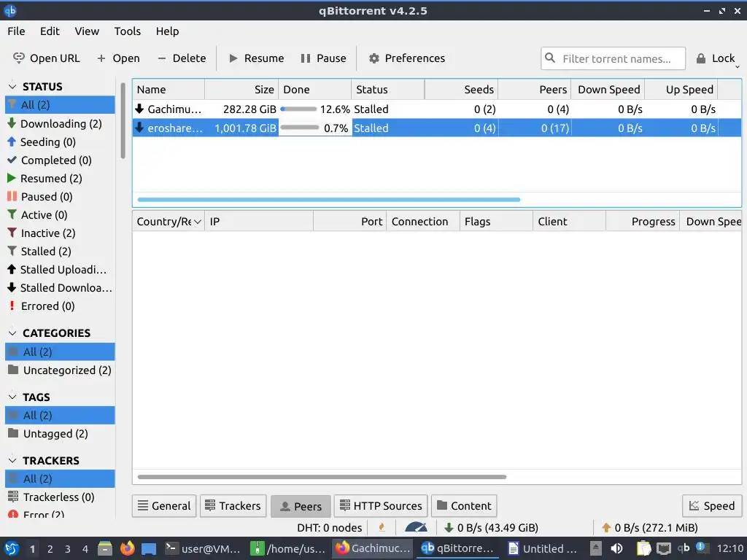Click the Trackerless server icon
The width and height of the screenshot is (747, 560).
13,496
